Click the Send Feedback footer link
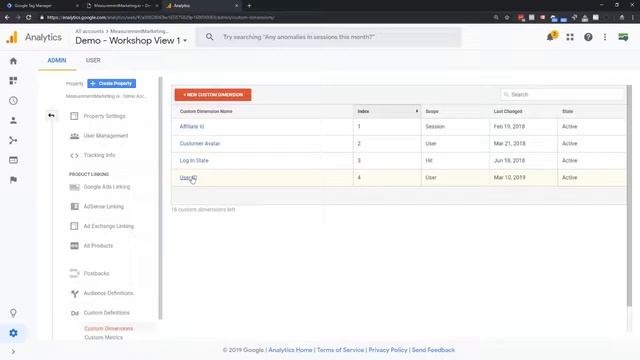Screen dimensions: 640x360 point(433,350)
